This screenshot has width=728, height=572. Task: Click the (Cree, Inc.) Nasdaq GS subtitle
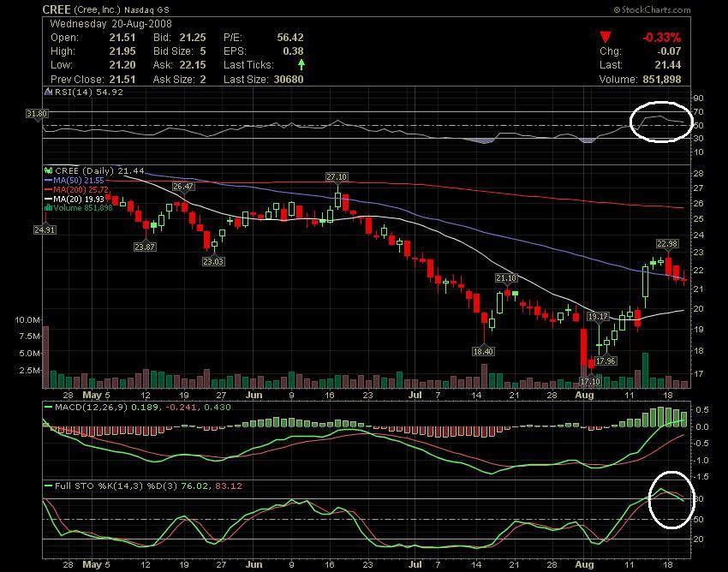121,9
